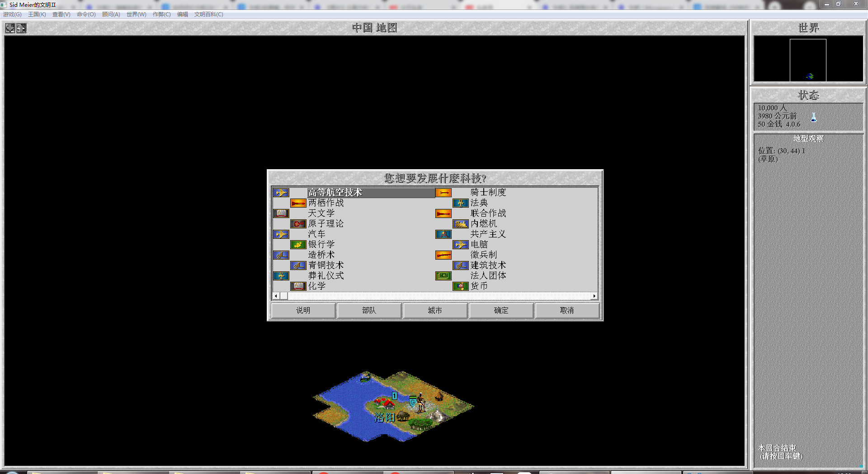The height and width of the screenshot is (474, 868).
Task: Open the 顾问(A) menu
Action: (x=111, y=14)
